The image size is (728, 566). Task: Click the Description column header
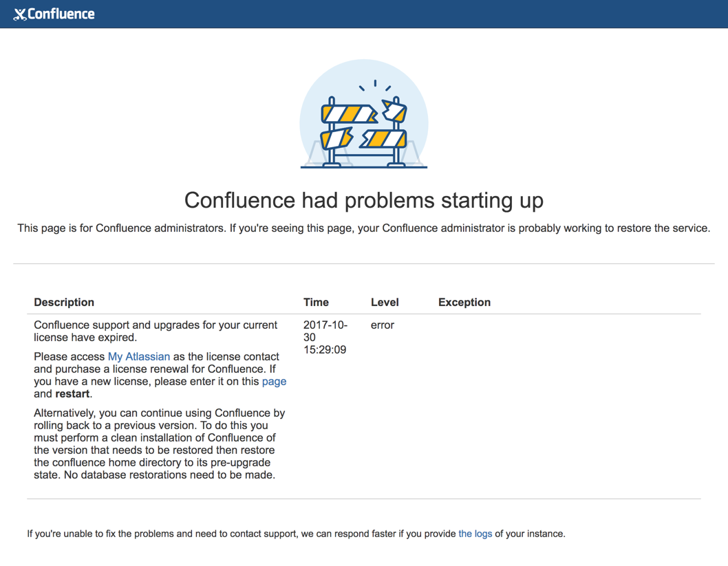[64, 302]
